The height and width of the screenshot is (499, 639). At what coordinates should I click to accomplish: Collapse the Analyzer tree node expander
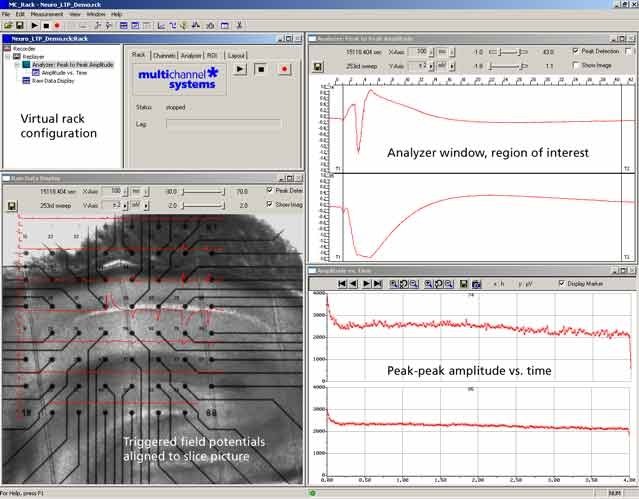tap(17, 65)
